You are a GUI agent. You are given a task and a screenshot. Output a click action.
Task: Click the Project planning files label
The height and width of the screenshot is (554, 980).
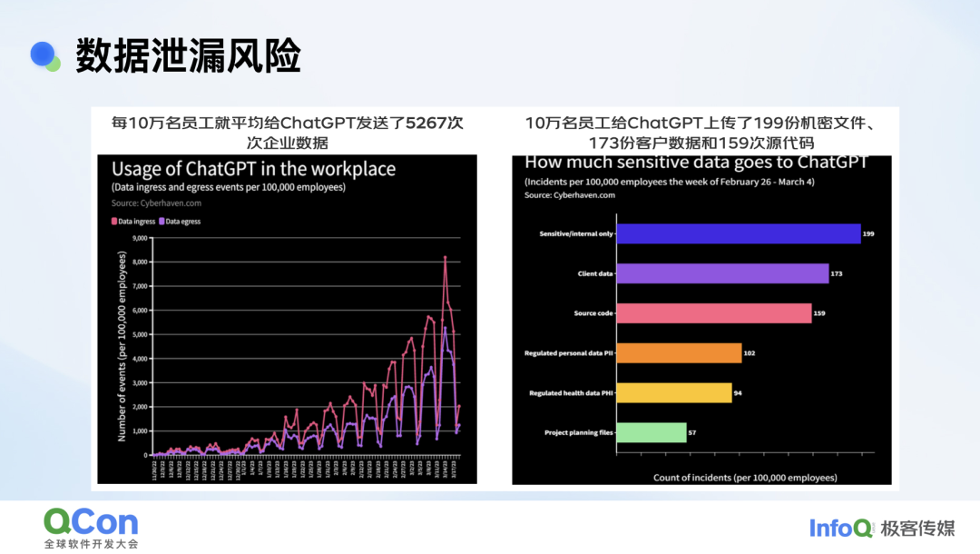tap(579, 432)
